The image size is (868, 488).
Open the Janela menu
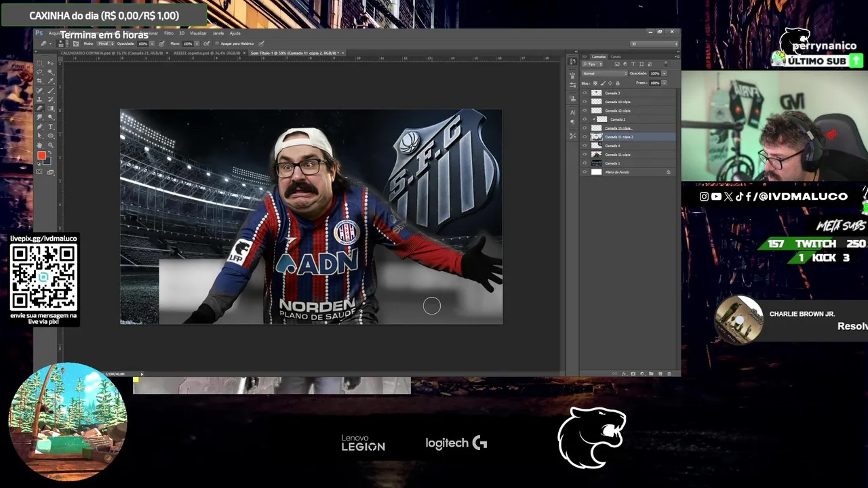pyautogui.click(x=218, y=33)
